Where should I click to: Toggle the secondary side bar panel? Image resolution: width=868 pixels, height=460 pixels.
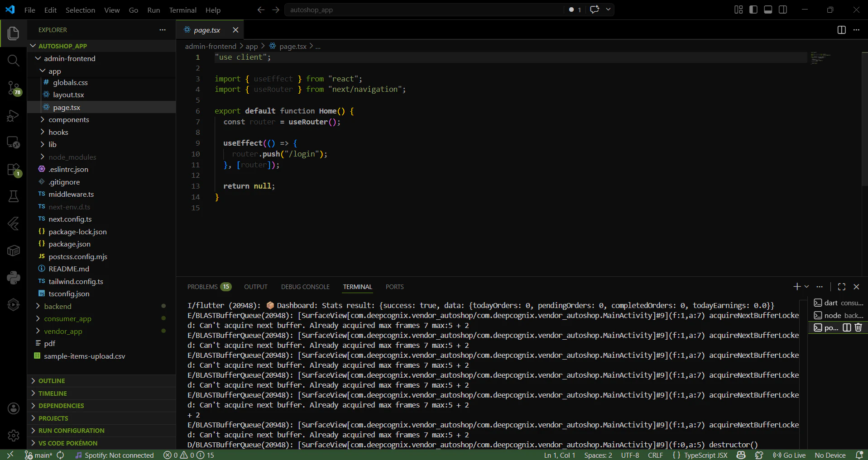tap(783, 9)
